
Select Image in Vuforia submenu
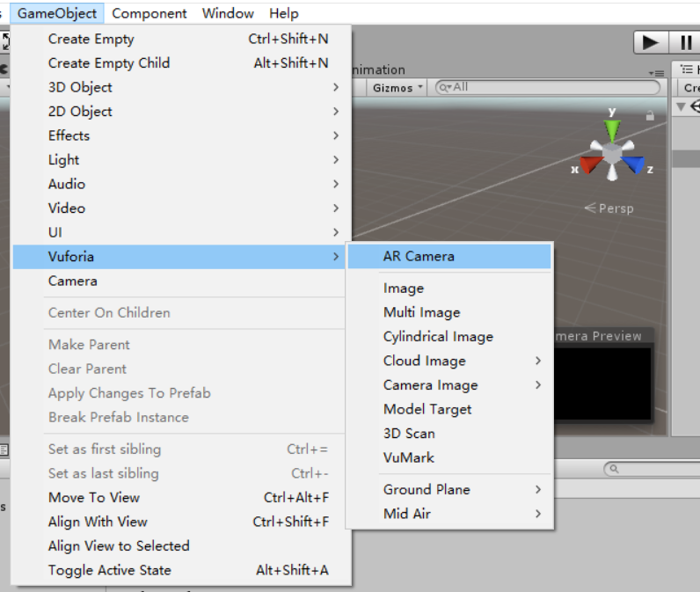tap(449, 288)
